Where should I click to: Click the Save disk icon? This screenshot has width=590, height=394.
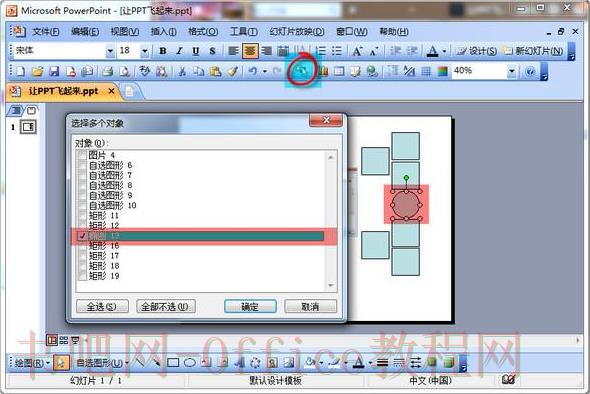coord(54,71)
